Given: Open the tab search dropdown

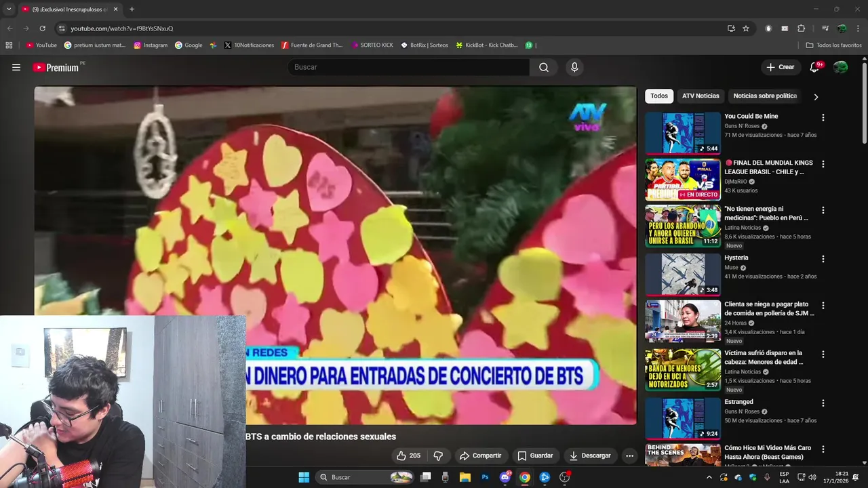Looking at the screenshot, I should pyautogui.click(x=9, y=9).
